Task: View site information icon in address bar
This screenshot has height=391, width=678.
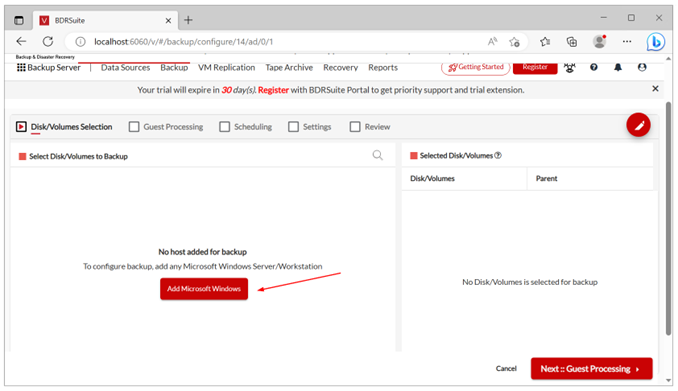Action: pyautogui.click(x=80, y=42)
